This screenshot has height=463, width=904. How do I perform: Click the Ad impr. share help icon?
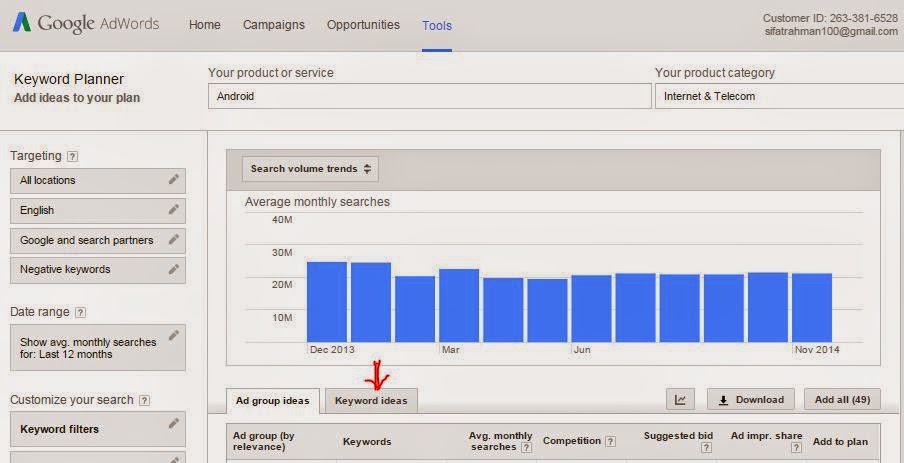pos(796,447)
